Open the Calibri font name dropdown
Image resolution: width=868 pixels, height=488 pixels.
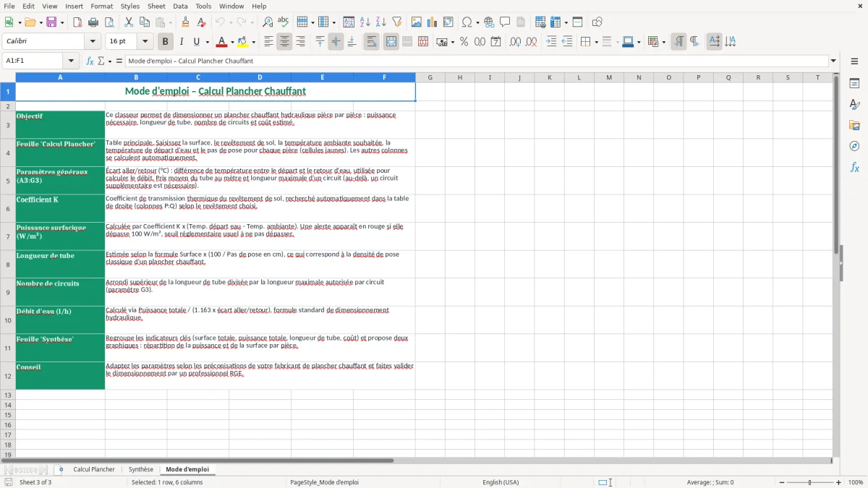coord(93,42)
